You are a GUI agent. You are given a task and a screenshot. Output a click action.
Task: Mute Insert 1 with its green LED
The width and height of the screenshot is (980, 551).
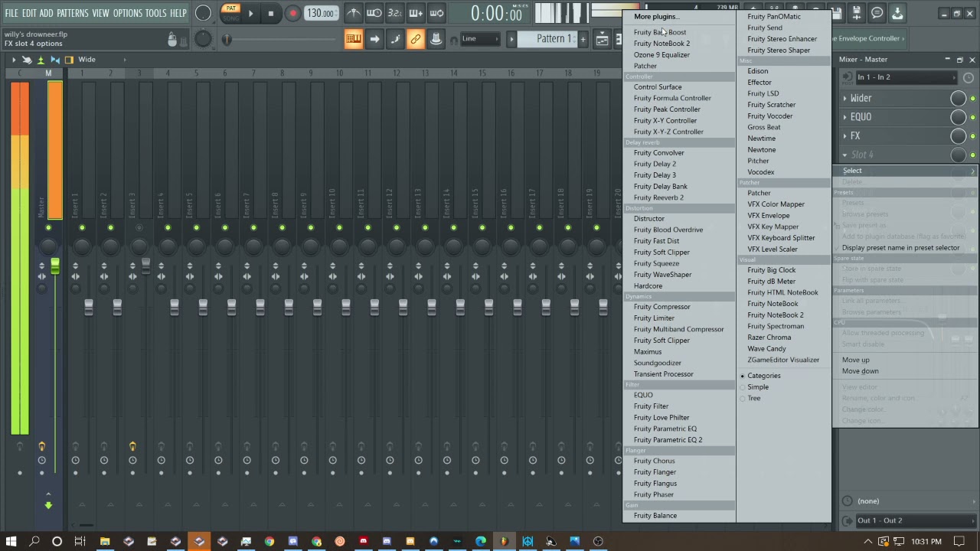[82, 227]
